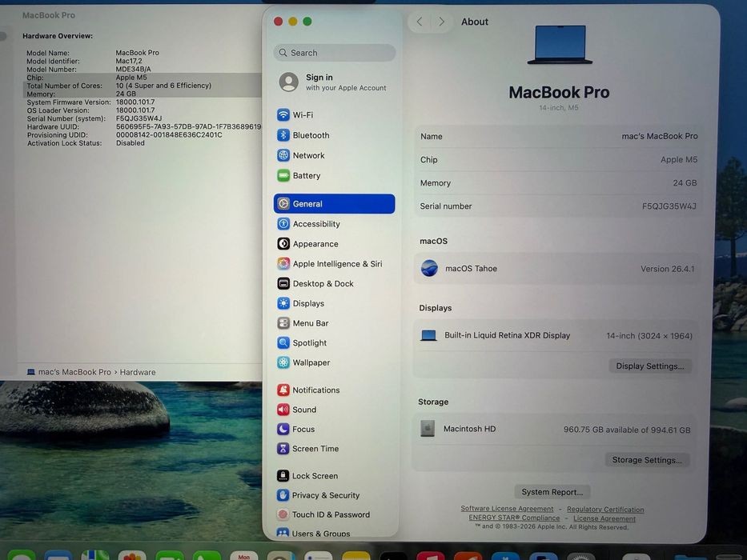This screenshot has width=747, height=560.
Task: Click the Sign in account avatar
Action: coord(289,82)
